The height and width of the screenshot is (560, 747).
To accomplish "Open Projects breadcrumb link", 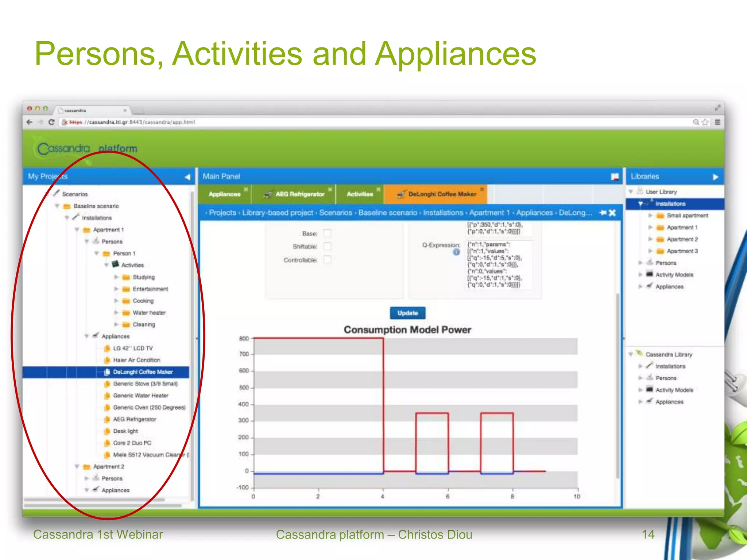I will (222, 213).
